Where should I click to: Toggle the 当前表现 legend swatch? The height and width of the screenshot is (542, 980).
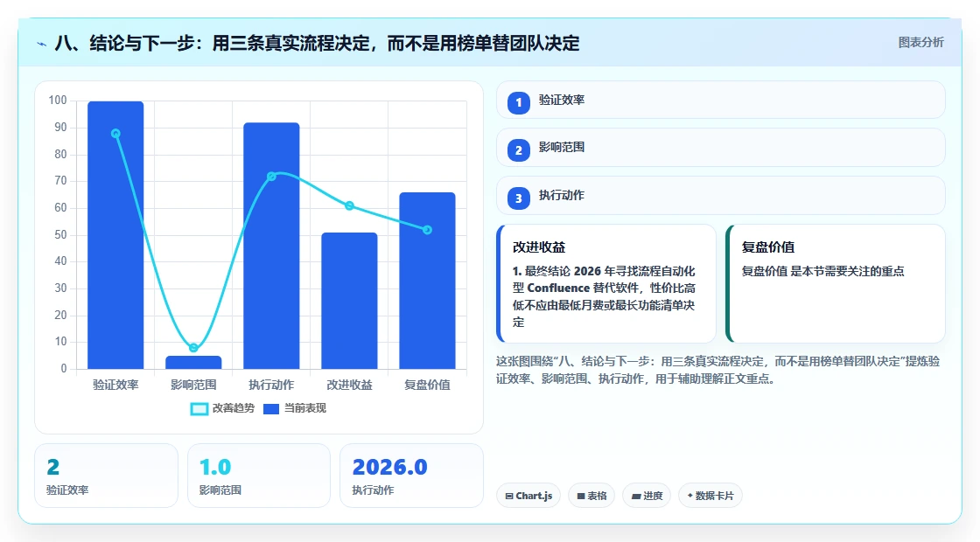pos(270,409)
